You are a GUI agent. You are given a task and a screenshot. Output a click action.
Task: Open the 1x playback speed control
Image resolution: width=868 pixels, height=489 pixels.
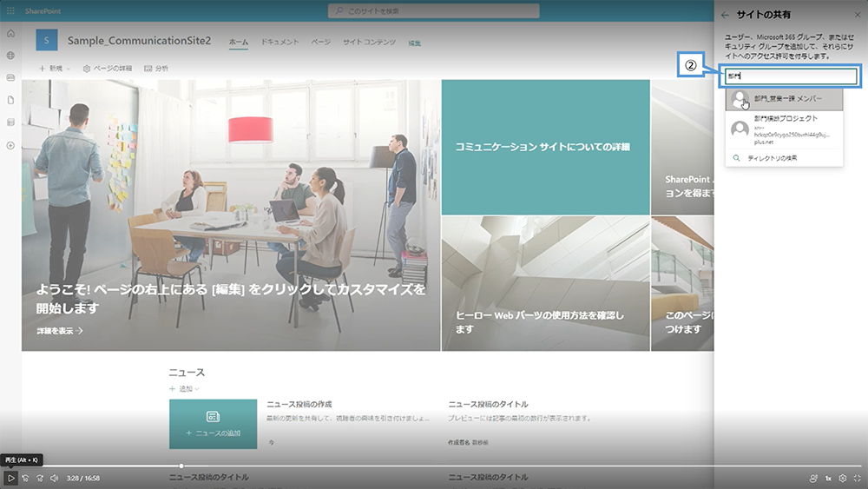click(x=828, y=478)
